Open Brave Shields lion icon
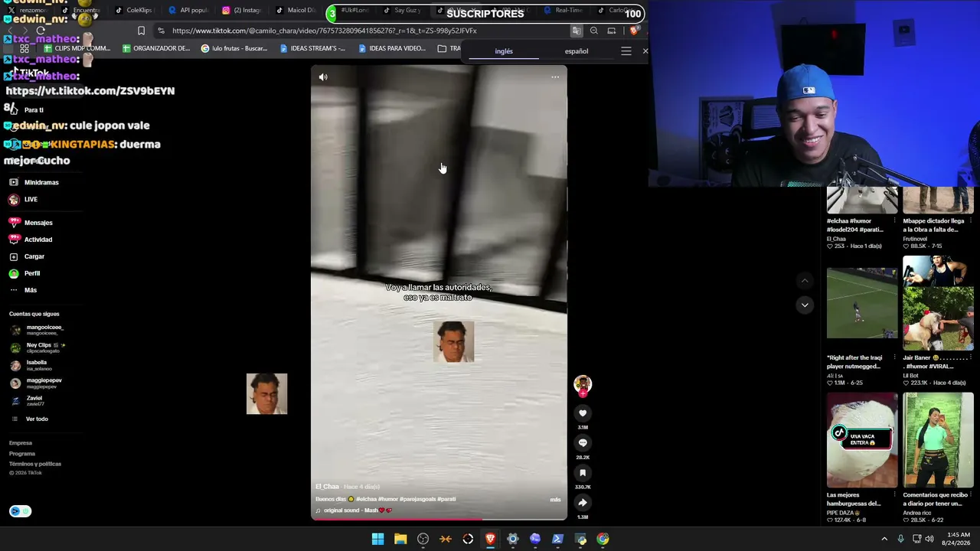980x551 pixels. tap(634, 31)
